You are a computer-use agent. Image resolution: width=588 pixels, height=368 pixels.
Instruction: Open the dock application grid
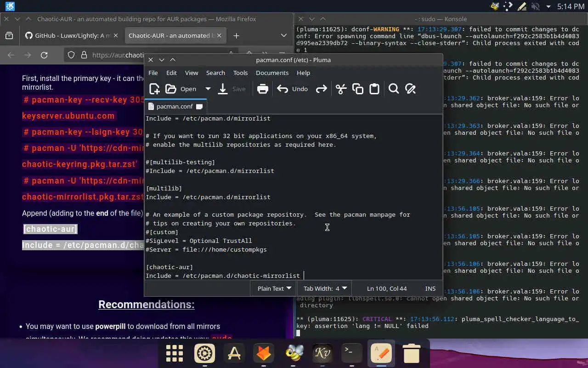tap(175, 353)
